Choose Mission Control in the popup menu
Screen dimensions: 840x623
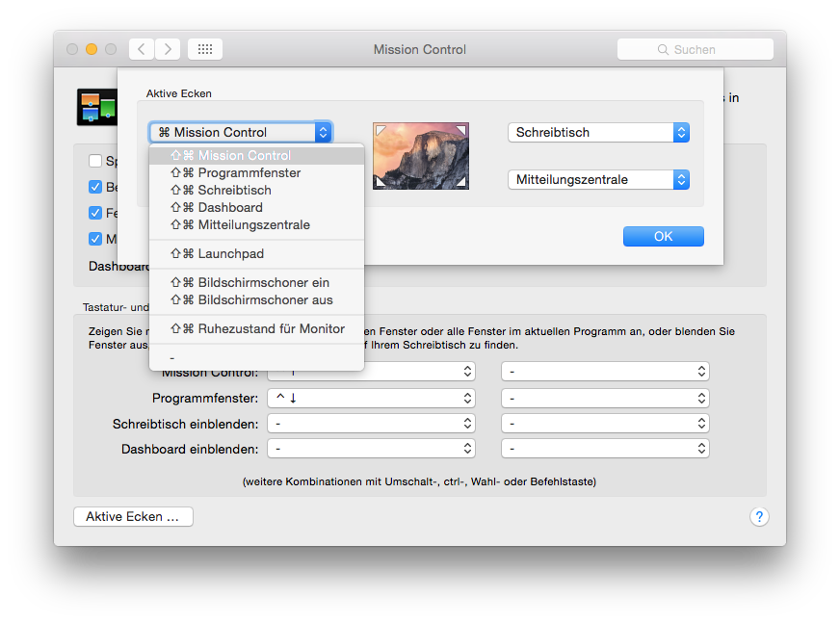tap(256, 155)
